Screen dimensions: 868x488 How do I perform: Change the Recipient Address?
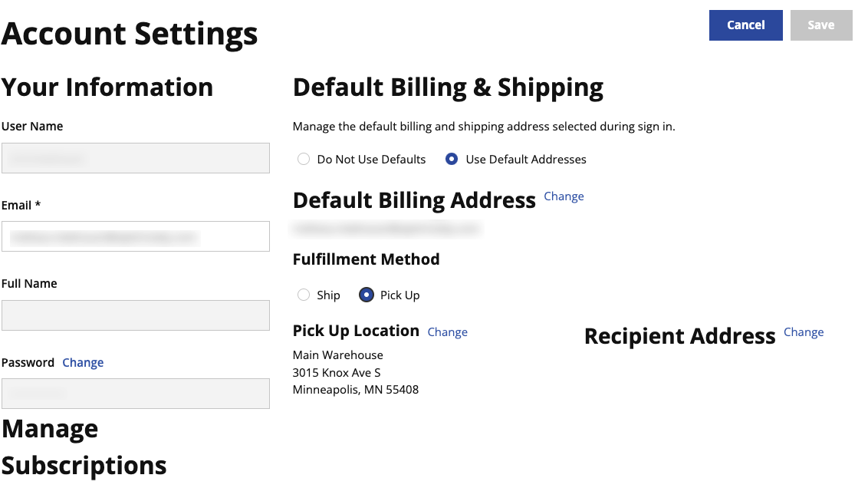[x=804, y=331]
